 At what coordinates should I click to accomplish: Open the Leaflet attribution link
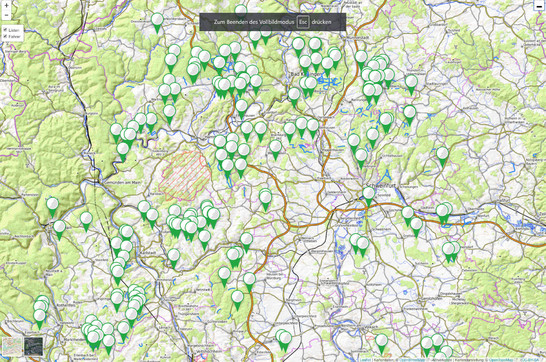coord(365,360)
